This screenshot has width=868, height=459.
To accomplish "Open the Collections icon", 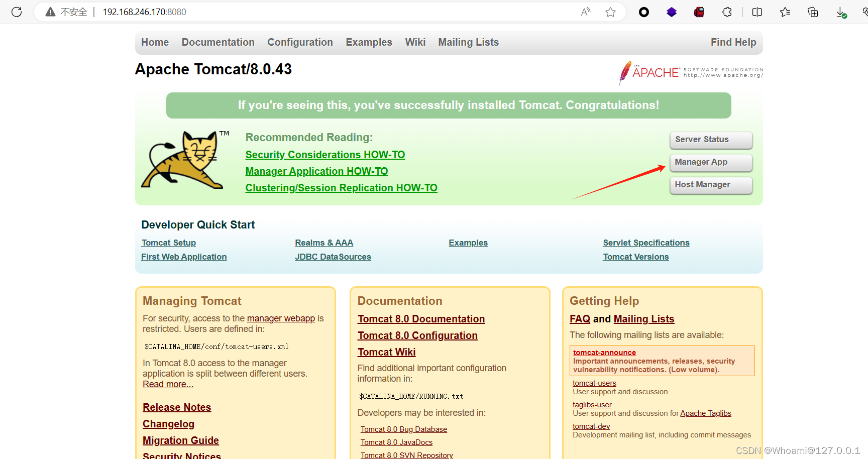I will pos(813,12).
